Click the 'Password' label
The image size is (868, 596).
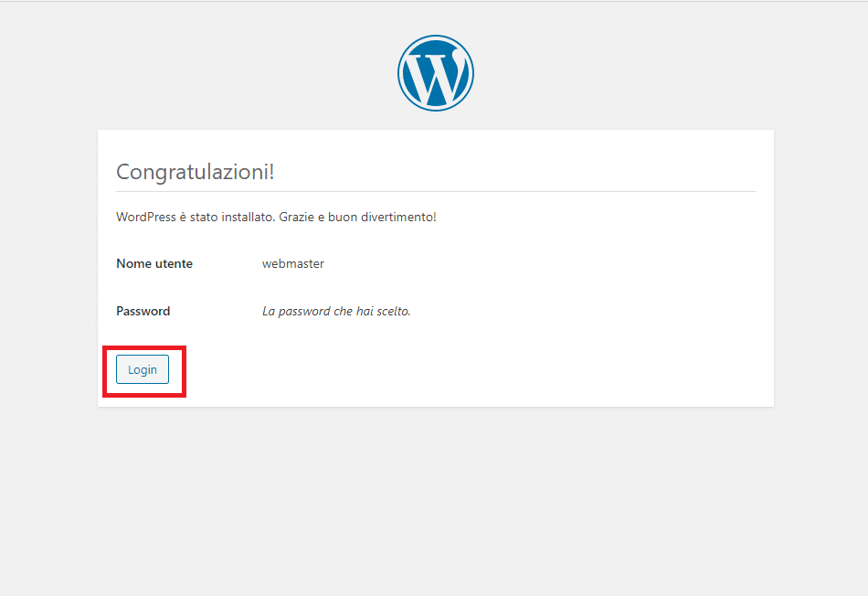(143, 312)
